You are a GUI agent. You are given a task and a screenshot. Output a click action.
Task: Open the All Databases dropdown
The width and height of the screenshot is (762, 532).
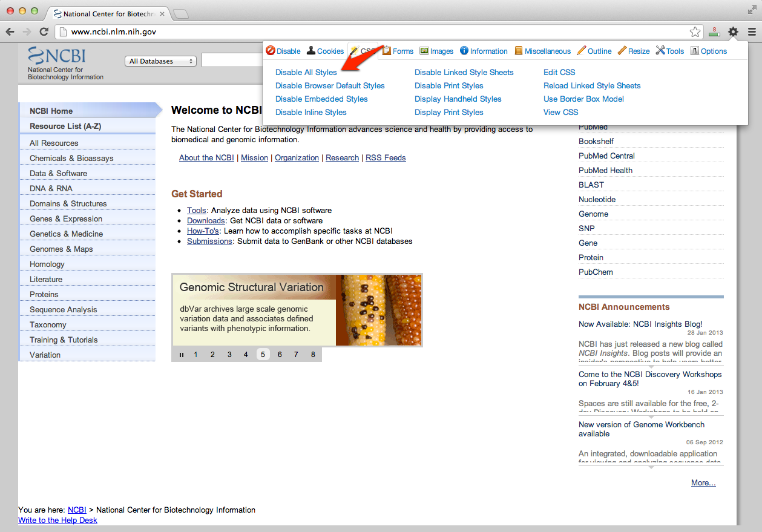tap(160, 61)
